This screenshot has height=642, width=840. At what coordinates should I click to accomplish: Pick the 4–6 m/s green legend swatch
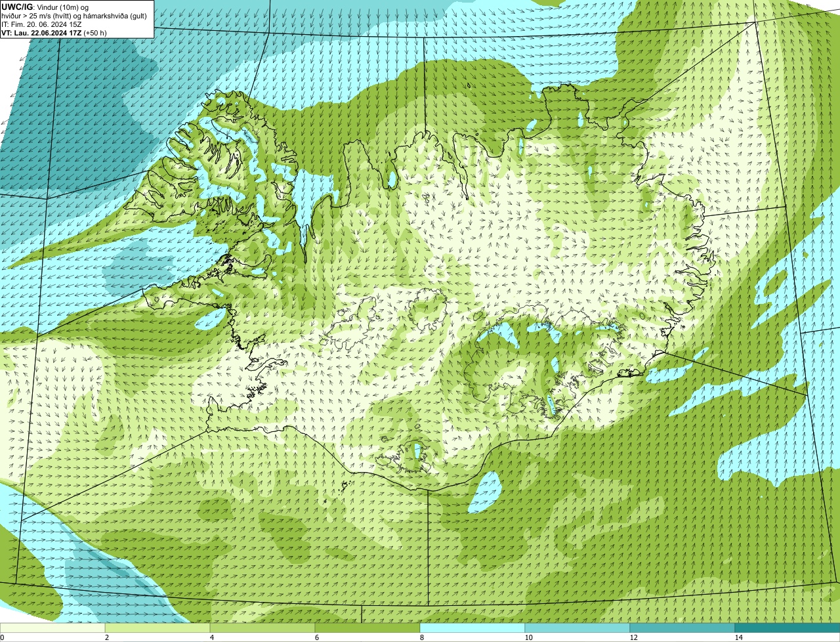click(x=262, y=628)
